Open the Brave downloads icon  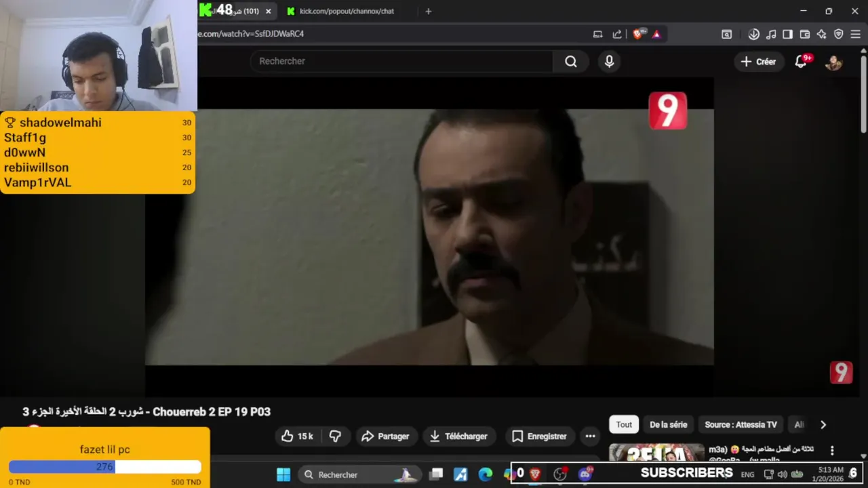click(753, 34)
